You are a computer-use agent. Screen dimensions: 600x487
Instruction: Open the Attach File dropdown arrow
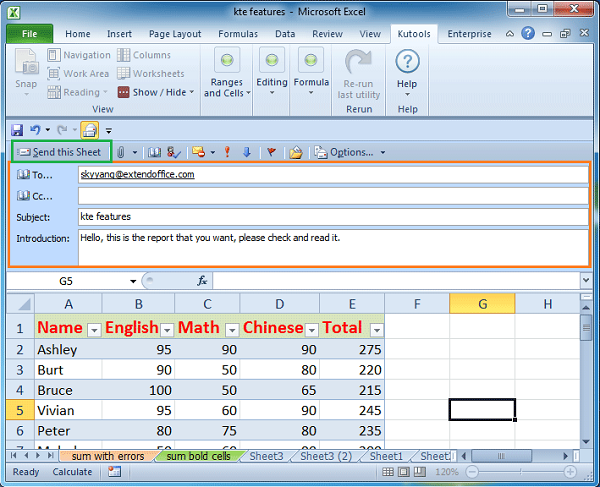coord(135,152)
